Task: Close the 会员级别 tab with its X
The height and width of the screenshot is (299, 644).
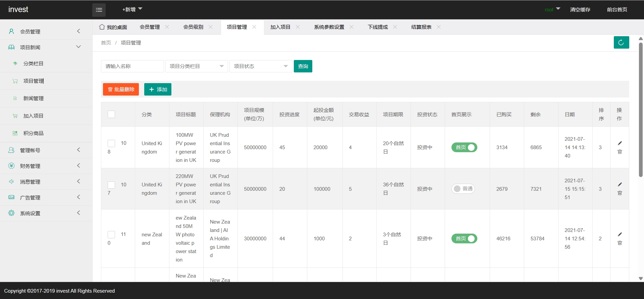Action: click(x=211, y=27)
